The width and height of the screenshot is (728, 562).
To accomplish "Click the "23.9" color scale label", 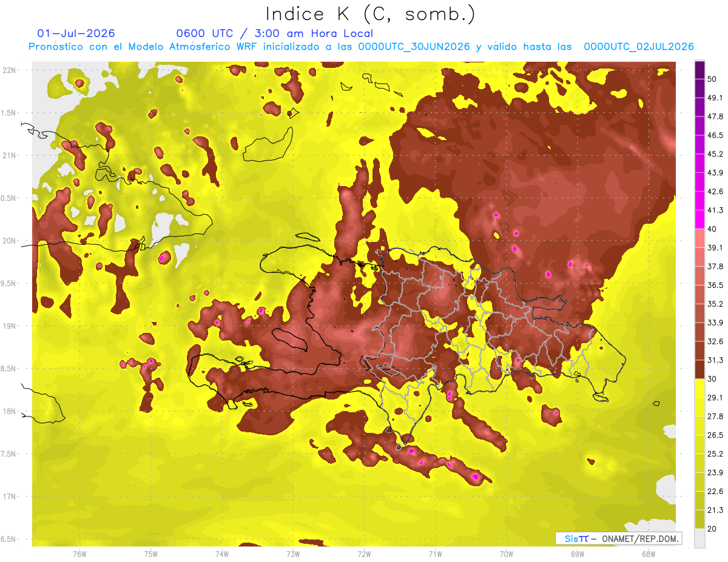I will [715, 473].
